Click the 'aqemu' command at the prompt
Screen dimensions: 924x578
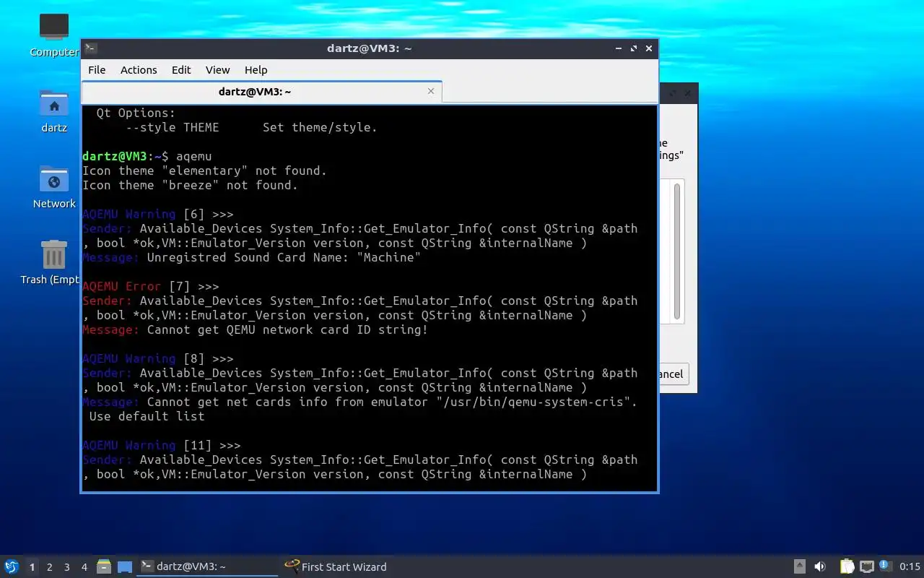pyautogui.click(x=193, y=156)
